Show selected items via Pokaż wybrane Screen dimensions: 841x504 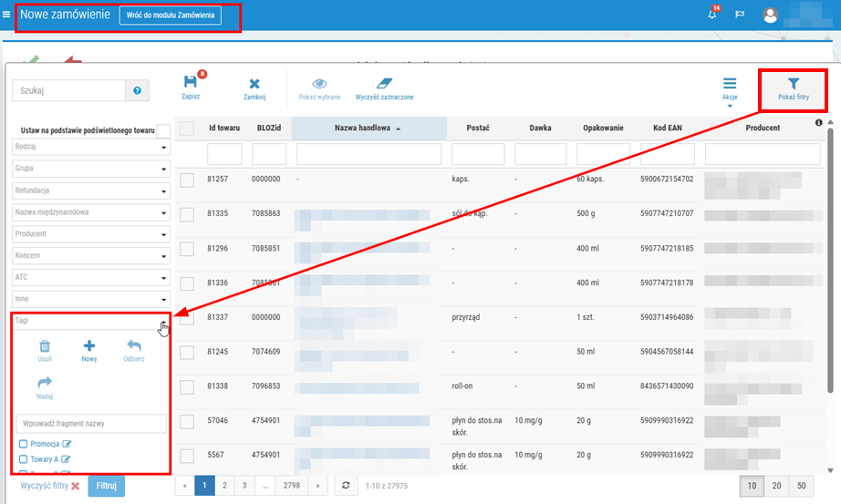[x=319, y=84]
